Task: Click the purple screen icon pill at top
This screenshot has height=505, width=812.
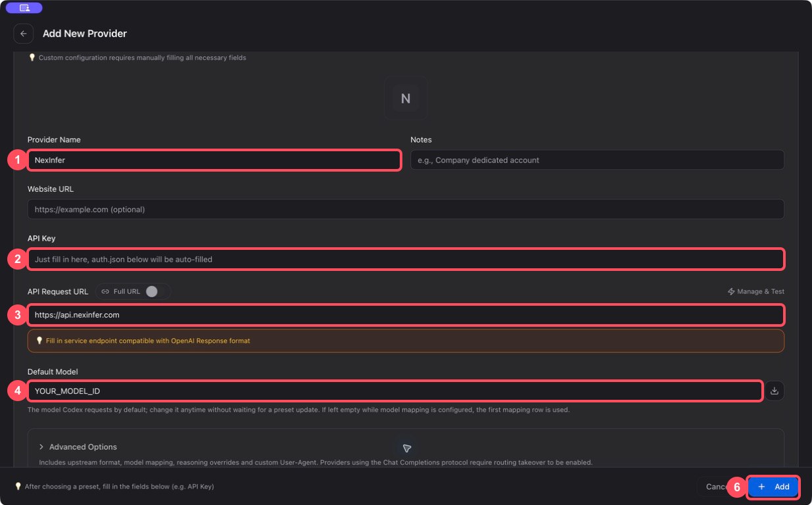Action: pos(24,8)
